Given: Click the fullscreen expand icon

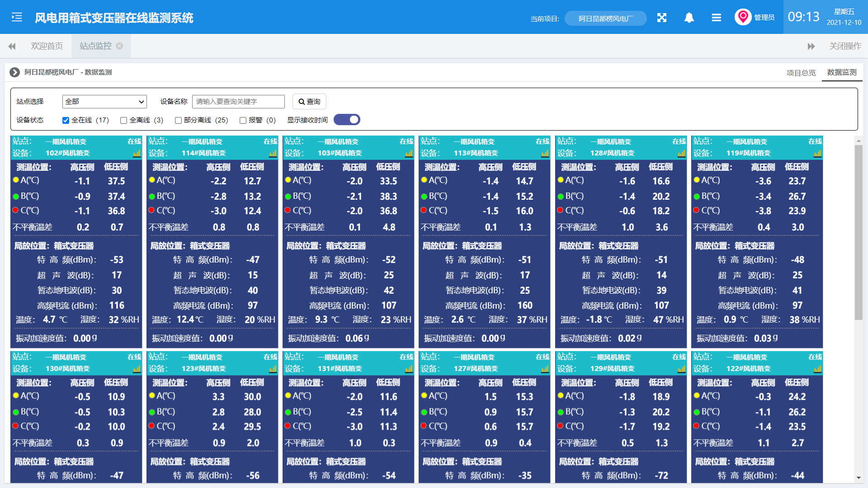Looking at the screenshot, I should (x=661, y=18).
